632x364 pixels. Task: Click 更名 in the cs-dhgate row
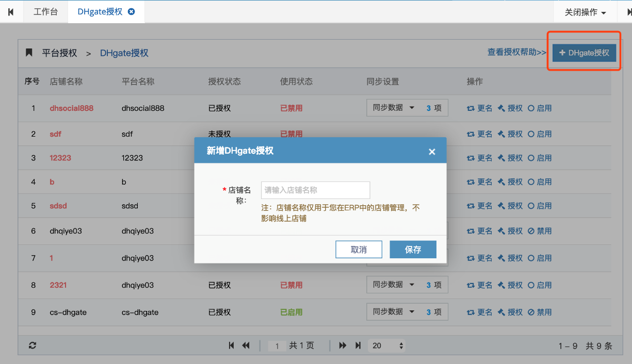pos(479,312)
